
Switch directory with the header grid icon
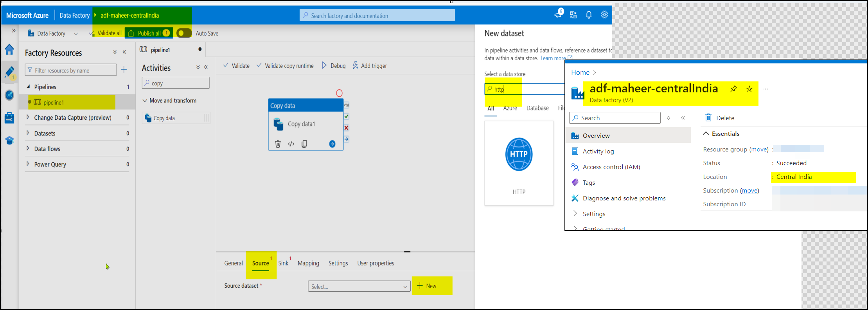pyautogui.click(x=573, y=15)
